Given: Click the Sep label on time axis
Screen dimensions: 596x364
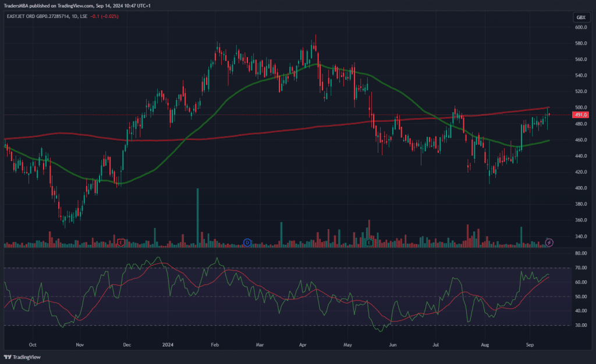Looking at the screenshot, I should tap(530, 344).
